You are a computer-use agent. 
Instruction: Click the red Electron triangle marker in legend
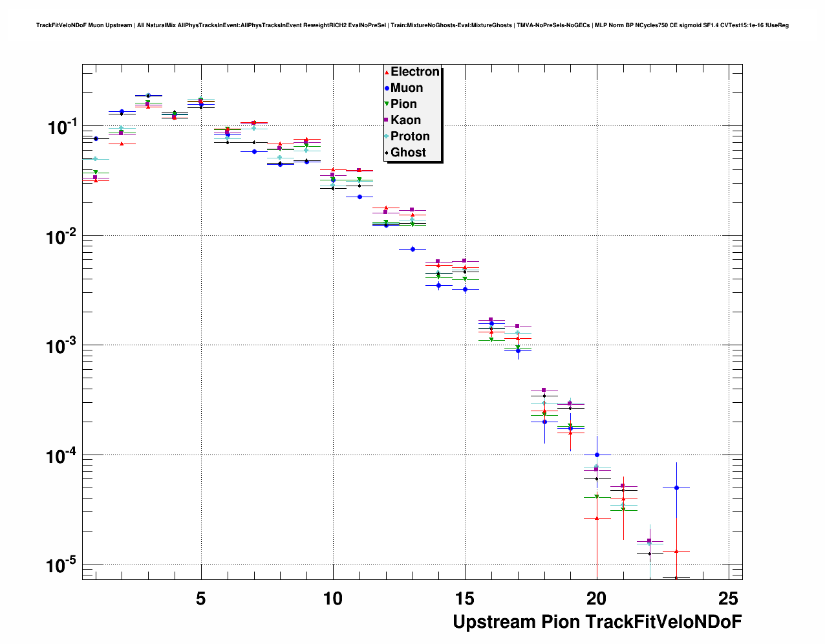387,72
